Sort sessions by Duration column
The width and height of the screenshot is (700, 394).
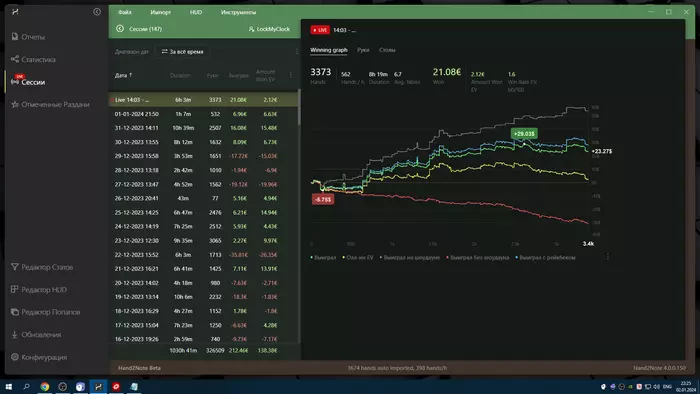click(x=180, y=75)
